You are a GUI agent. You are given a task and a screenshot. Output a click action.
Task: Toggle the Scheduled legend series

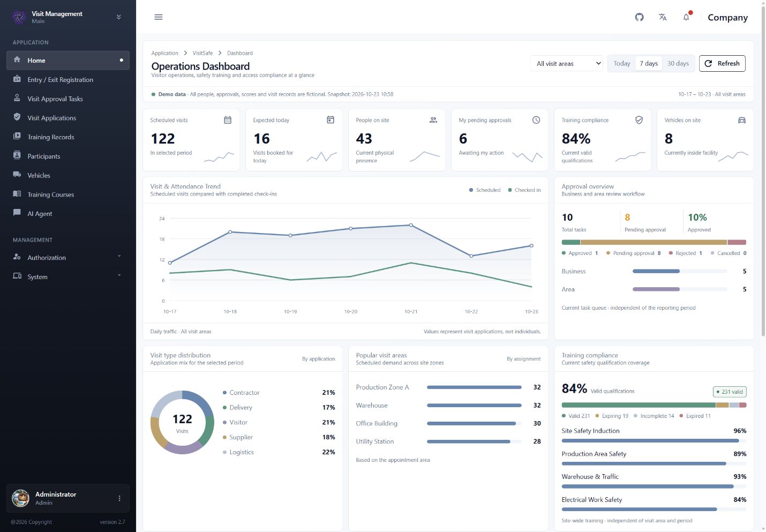pos(485,190)
